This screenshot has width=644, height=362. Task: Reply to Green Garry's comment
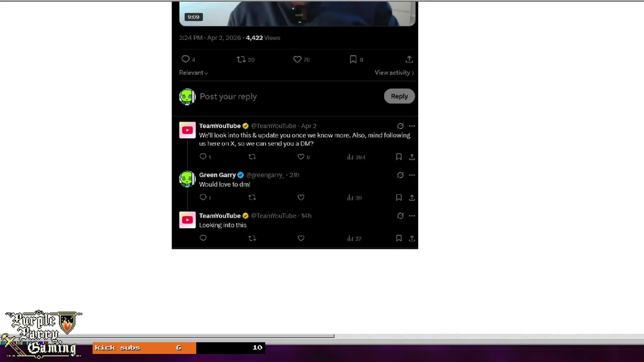click(203, 198)
